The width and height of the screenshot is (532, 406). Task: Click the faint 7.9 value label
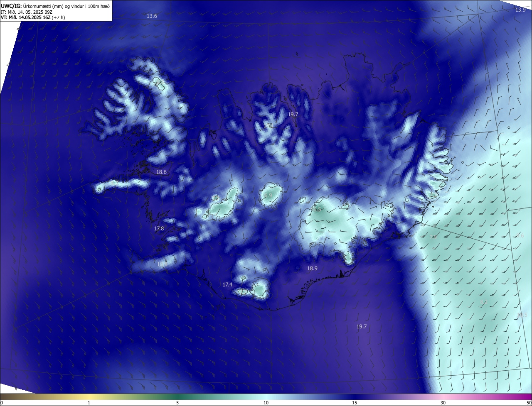pyautogui.click(x=434, y=237)
